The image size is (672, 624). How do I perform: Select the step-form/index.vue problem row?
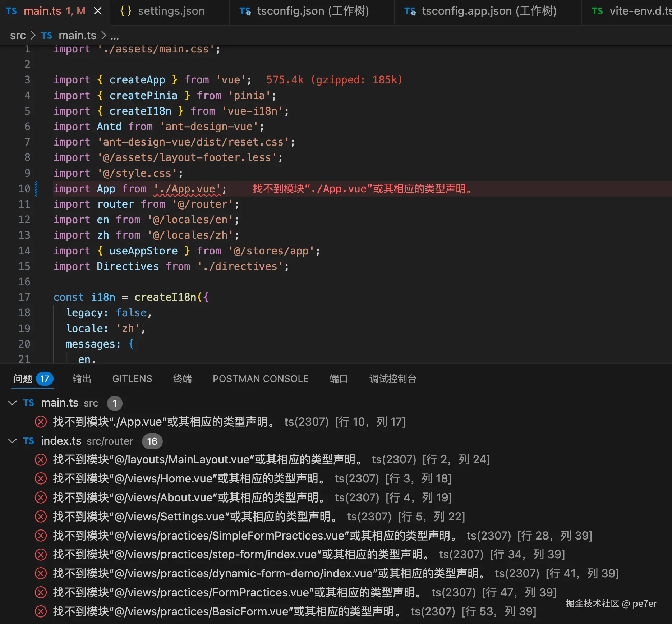pyautogui.click(x=336, y=555)
